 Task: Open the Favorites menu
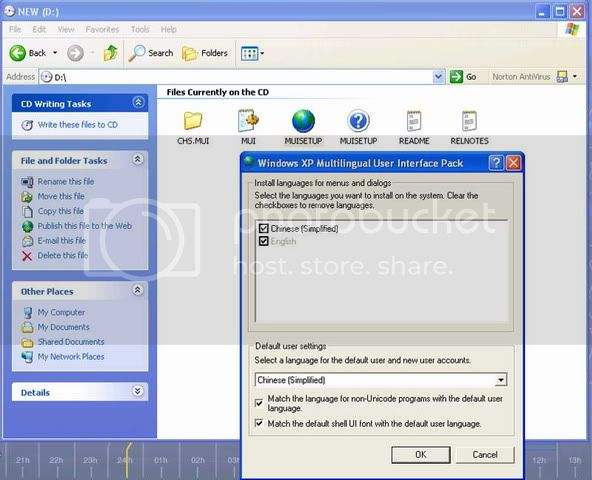(102, 29)
